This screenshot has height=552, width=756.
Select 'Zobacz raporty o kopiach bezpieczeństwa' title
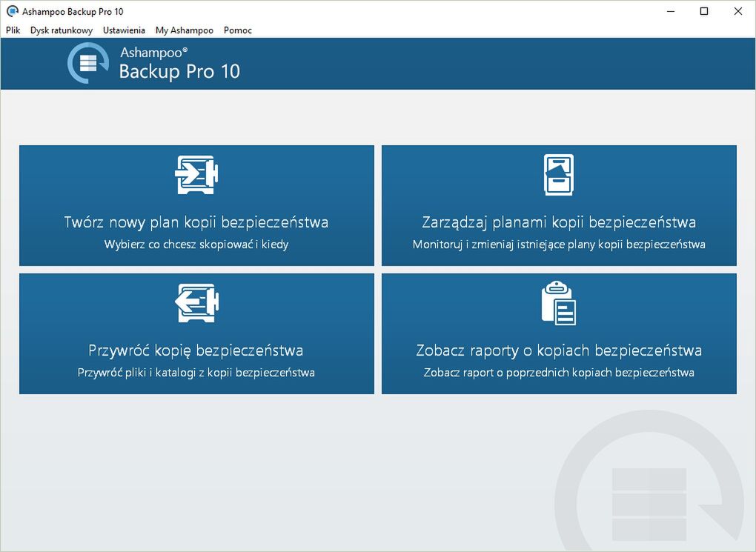point(559,350)
